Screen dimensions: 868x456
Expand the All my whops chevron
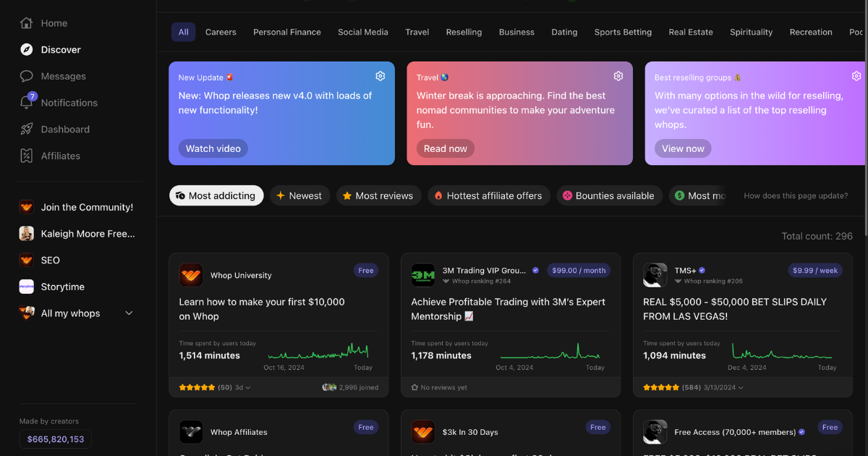coord(129,313)
